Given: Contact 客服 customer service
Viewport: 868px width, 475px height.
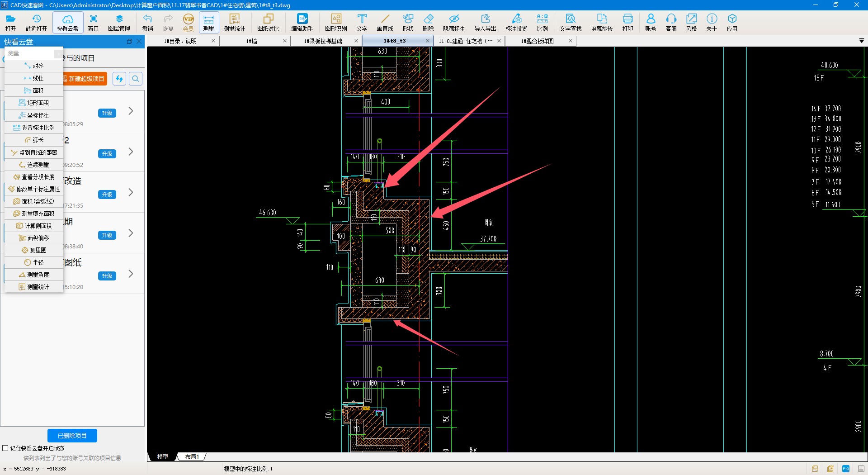Looking at the screenshot, I should pos(671,22).
